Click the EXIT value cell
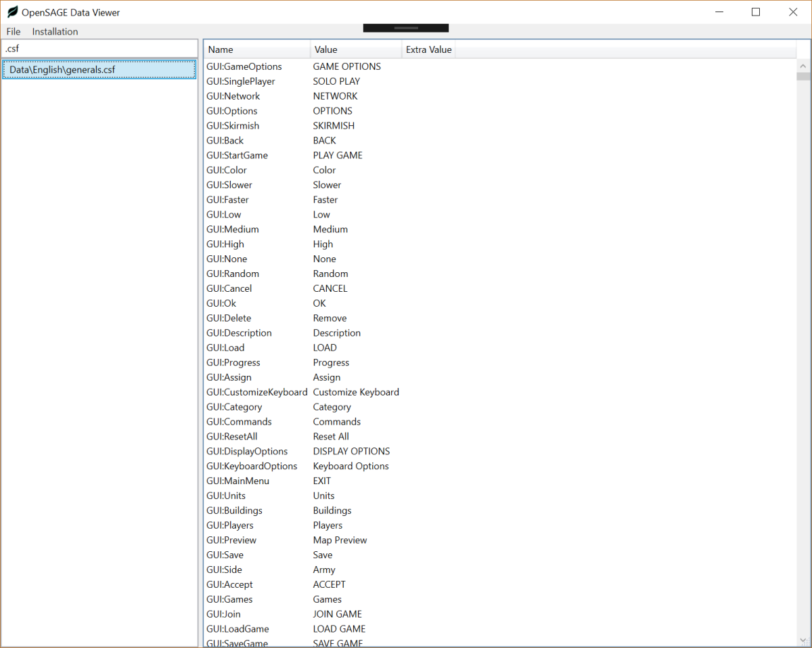This screenshot has height=648, width=812. [x=322, y=481]
